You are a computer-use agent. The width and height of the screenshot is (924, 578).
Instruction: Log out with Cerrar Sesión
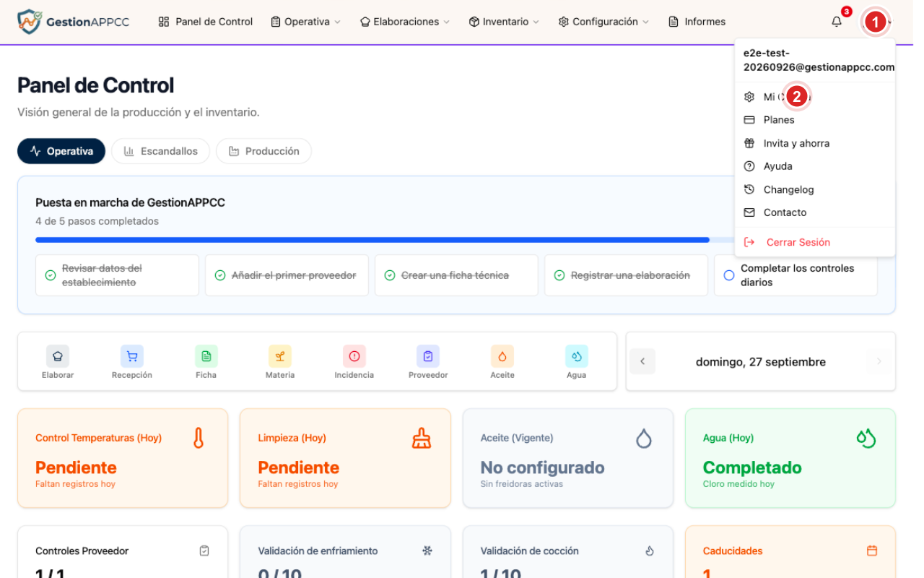(x=815, y=242)
